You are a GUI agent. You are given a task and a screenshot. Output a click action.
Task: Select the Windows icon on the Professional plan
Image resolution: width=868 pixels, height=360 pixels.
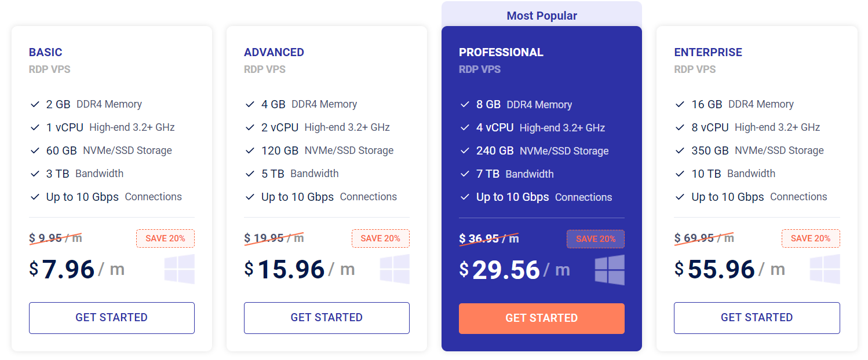tap(610, 270)
